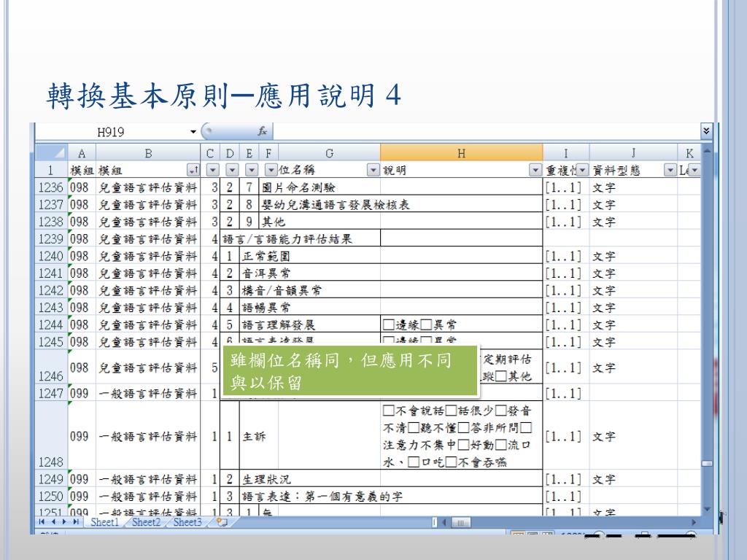The height and width of the screenshot is (560, 747).
Task: Click the Insert Worksheet icon after Sheet3
Action: pyautogui.click(x=222, y=522)
